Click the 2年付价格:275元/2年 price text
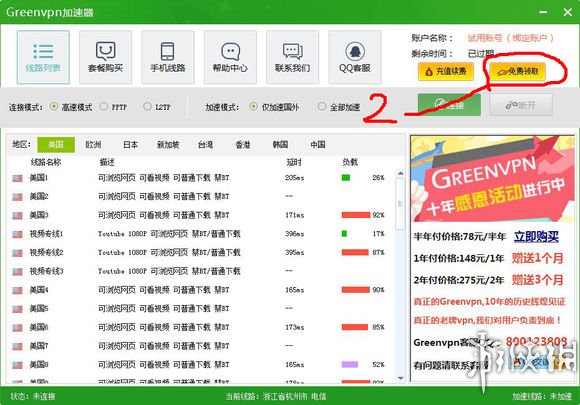This screenshot has height=405, width=580. pyautogui.click(x=459, y=280)
